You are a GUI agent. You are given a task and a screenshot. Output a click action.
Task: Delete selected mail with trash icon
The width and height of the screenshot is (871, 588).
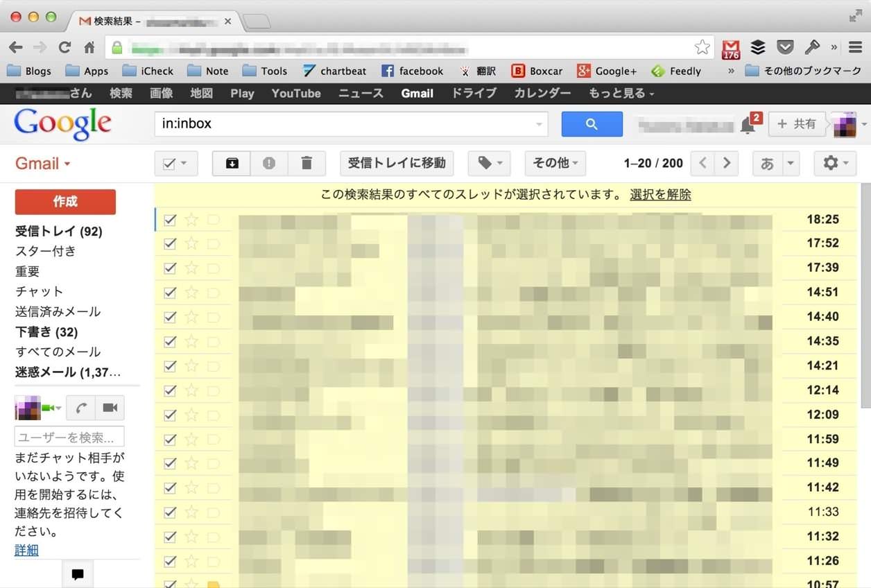(307, 164)
